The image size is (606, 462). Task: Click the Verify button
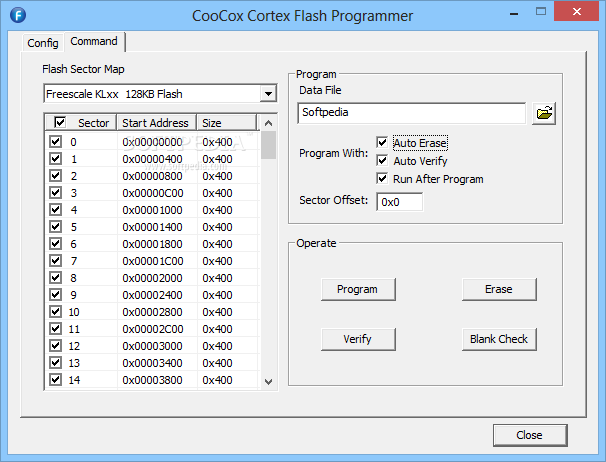tap(358, 339)
